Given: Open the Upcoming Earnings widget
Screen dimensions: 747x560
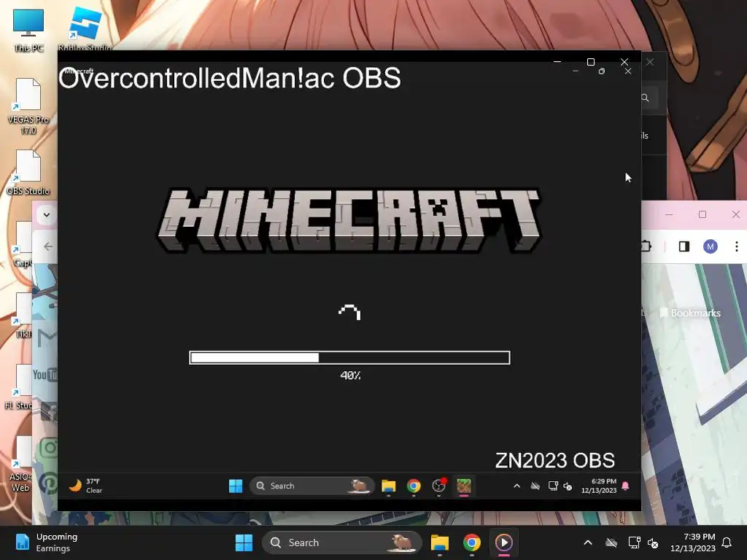Looking at the screenshot, I should pos(47,542).
